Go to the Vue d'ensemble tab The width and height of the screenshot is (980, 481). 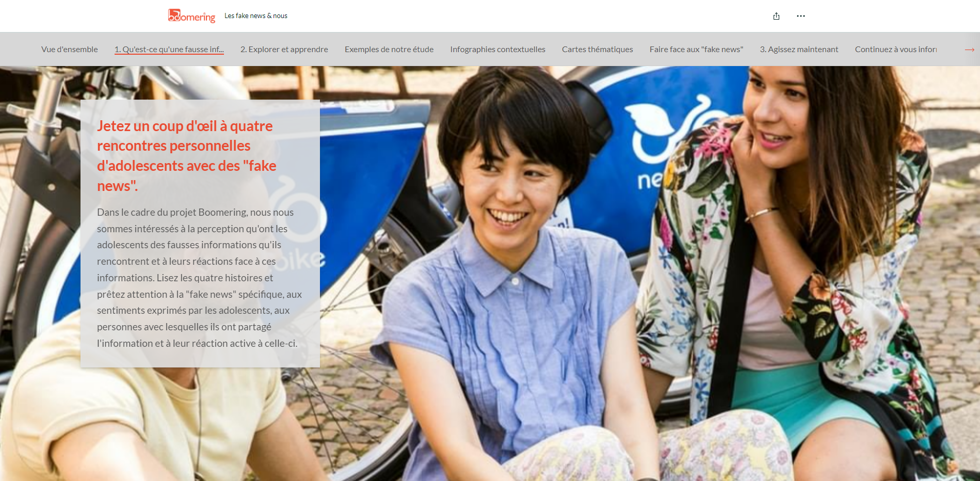coord(70,50)
